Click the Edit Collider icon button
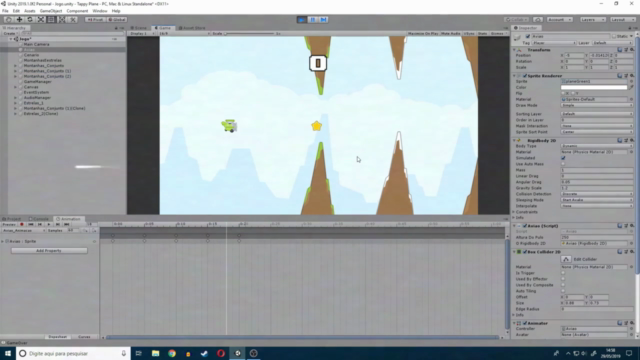640x360 pixels. (x=566, y=259)
